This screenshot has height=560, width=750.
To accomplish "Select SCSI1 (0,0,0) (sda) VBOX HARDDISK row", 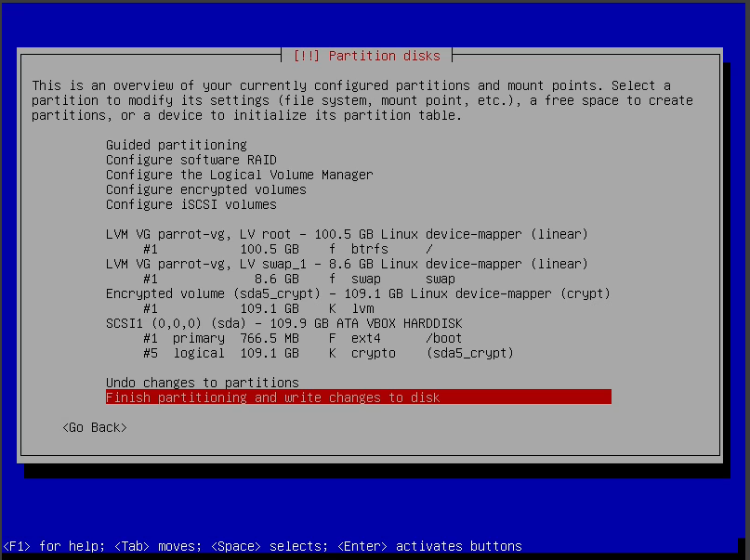I will point(284,323).
